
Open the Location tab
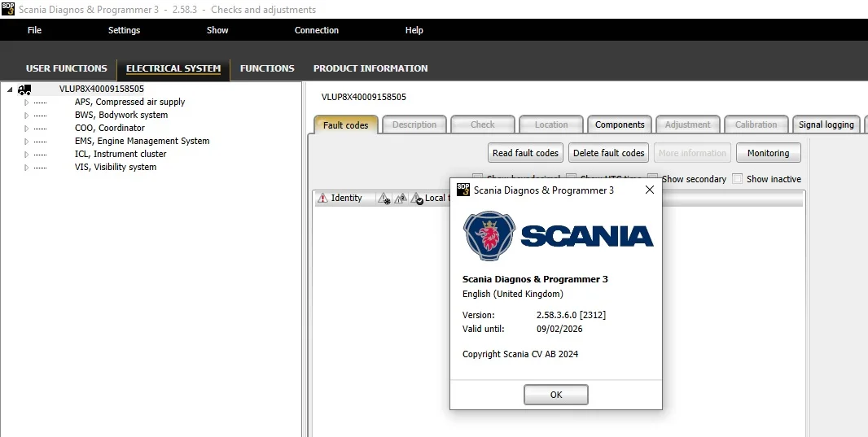(551, 125)
